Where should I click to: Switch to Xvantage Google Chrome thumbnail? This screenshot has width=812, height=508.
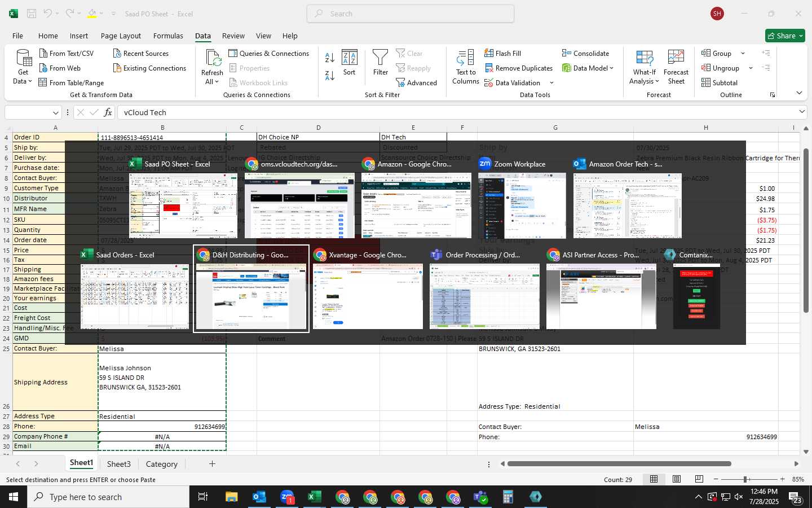tap(368, 289)
